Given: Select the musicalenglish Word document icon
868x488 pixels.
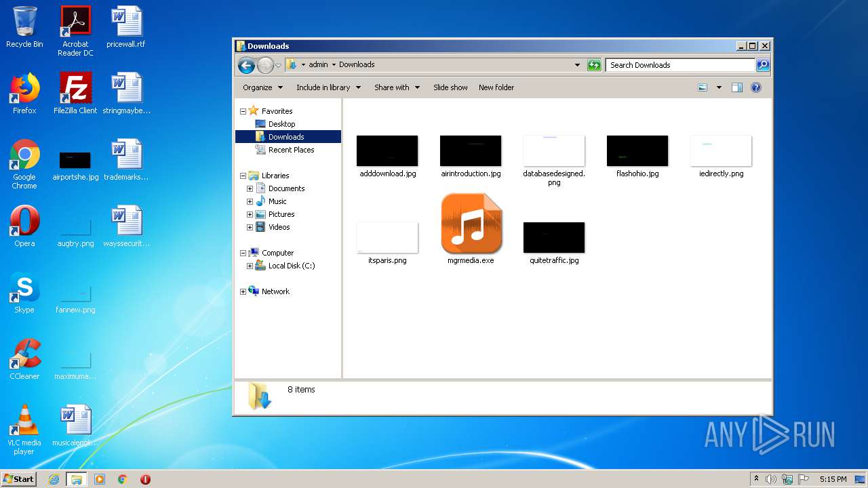Looking at the screenshot, I should [x=75, y=426].
